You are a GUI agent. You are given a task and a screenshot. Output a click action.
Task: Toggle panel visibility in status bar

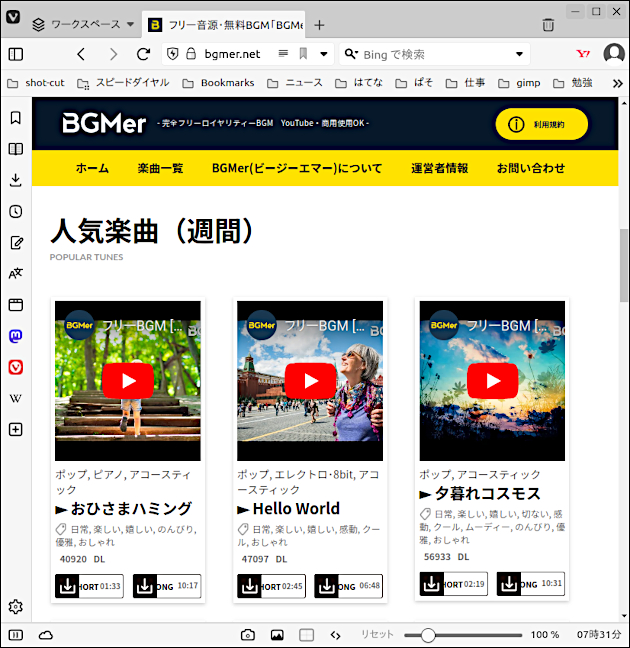(16, 635)
